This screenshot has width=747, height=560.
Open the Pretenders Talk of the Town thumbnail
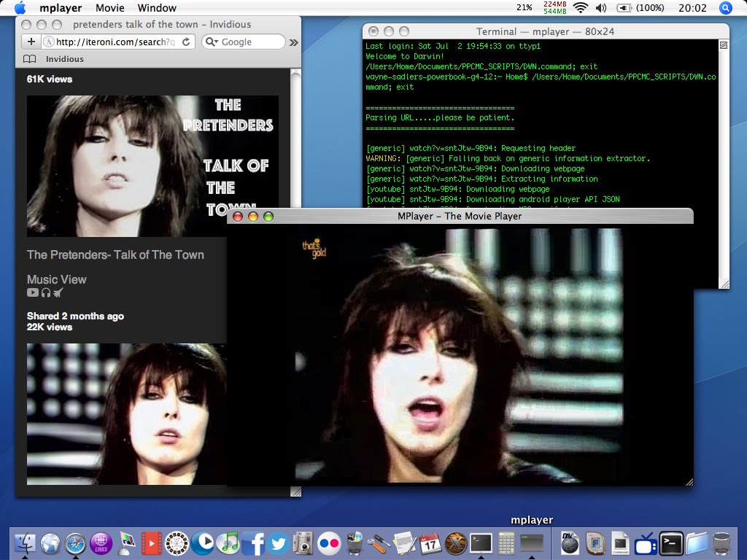coord(152,166)
